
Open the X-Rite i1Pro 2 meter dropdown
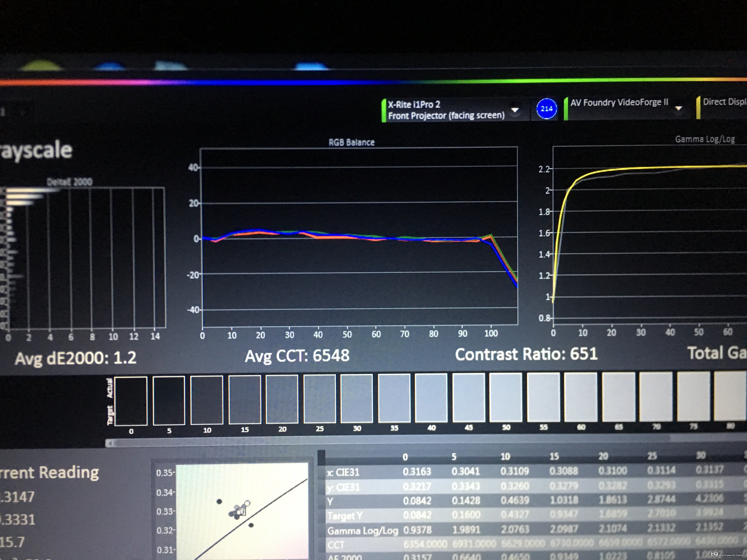[515, 110]
